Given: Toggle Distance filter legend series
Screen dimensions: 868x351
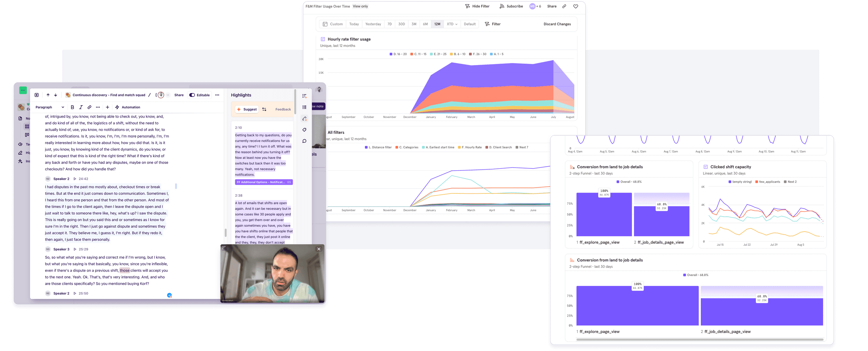Looking at the screenshot, I should (378, 147).
